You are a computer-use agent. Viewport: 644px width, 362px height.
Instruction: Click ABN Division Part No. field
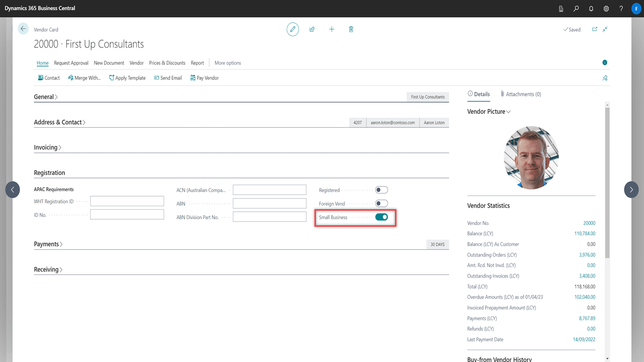click(x=270, y=217)
